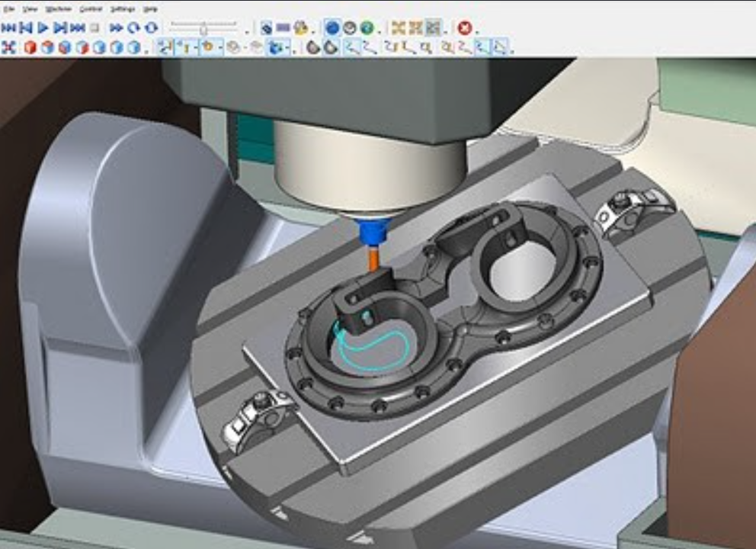Open dropdown beside the grayed-out stock icon
Screen dimensions: 756x549
tap(245, 47)
